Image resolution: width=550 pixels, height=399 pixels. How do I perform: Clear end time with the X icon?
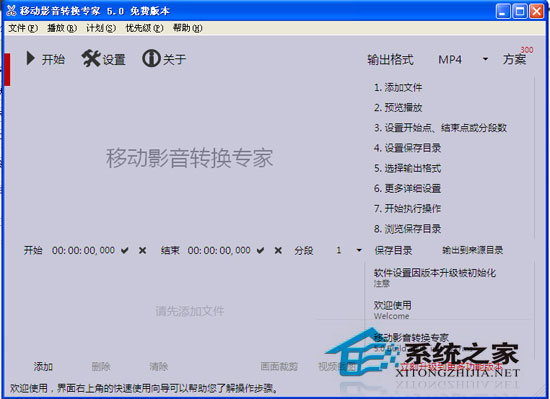[x=278, y=250]
